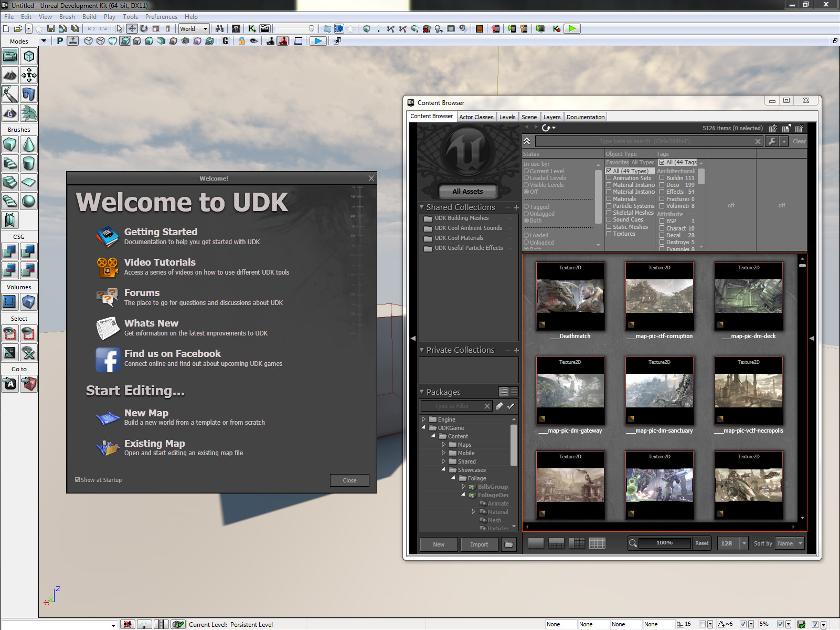Open the Modes dropdown arrow
Screen dimensions: 840x630
pyautogui.click(x=44, y=41)
